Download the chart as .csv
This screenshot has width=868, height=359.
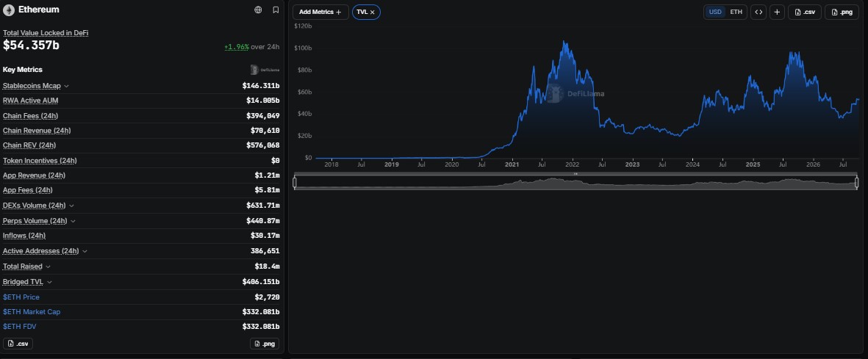click(x=805, y=12)
